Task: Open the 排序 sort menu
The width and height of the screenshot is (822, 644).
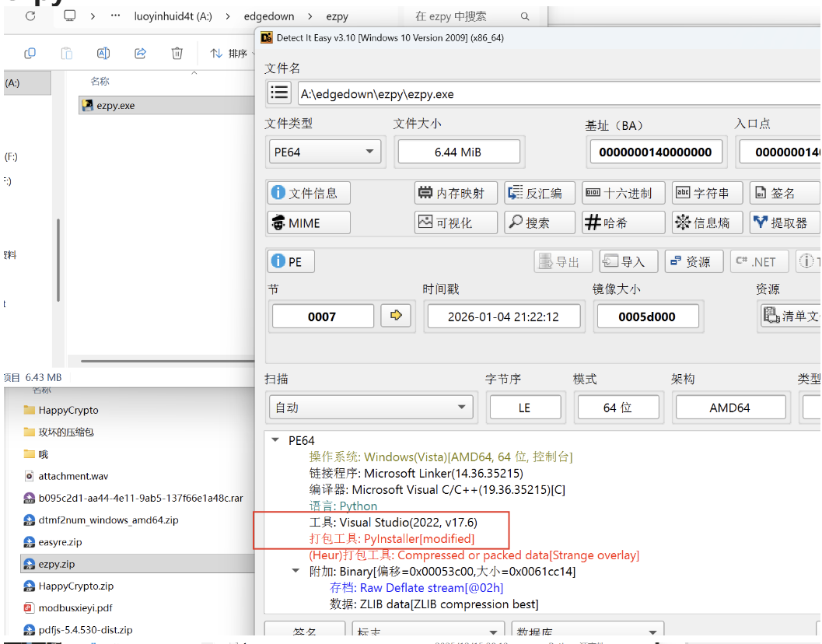Action: pos(229,53)
